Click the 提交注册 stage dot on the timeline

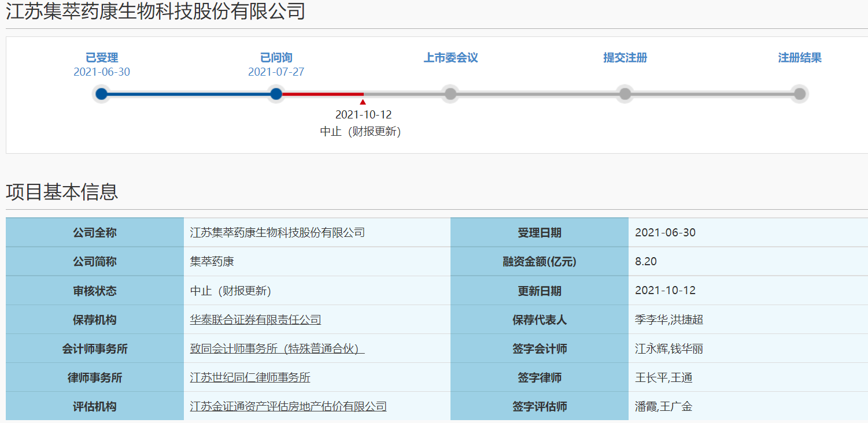(x=625, y=94)
